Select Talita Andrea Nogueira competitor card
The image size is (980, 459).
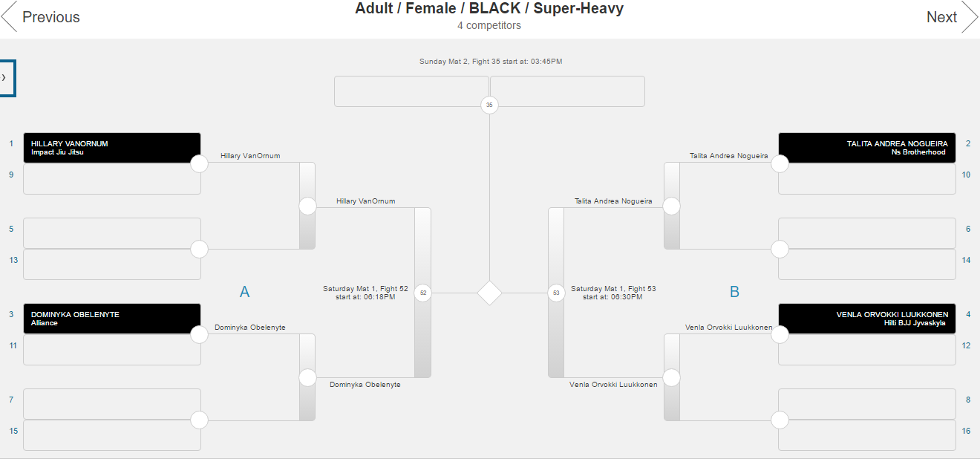click(866, 148)
